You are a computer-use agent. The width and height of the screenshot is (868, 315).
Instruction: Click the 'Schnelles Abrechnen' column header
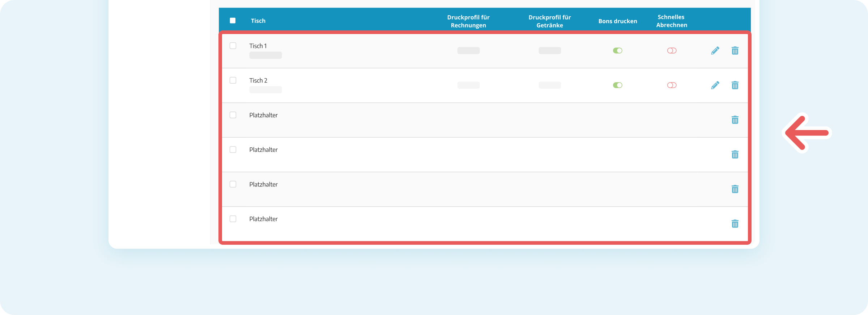672,21
